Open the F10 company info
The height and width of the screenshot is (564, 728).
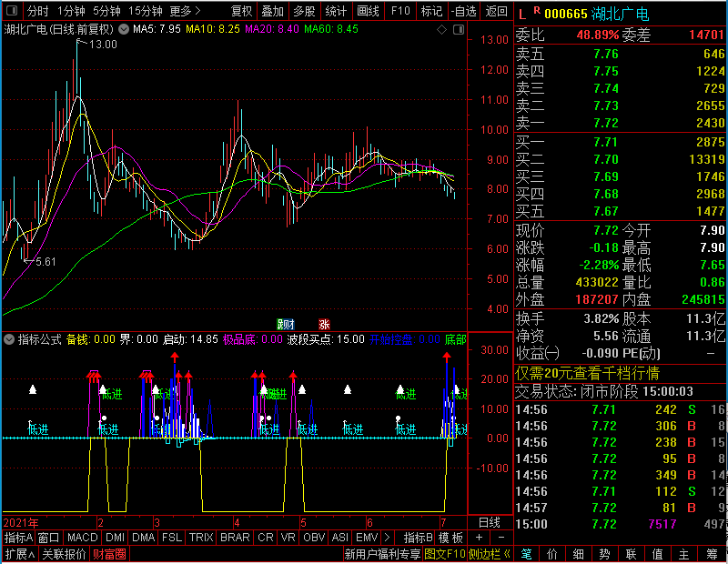400,11
